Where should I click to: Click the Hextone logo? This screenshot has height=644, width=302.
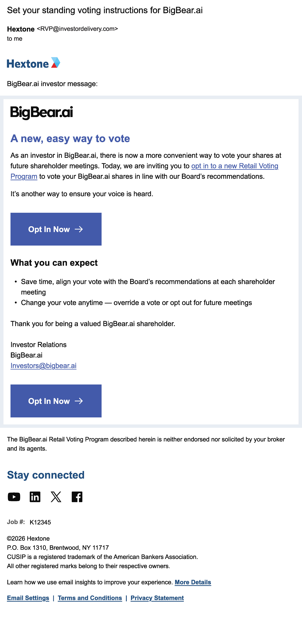click(34, 63)
